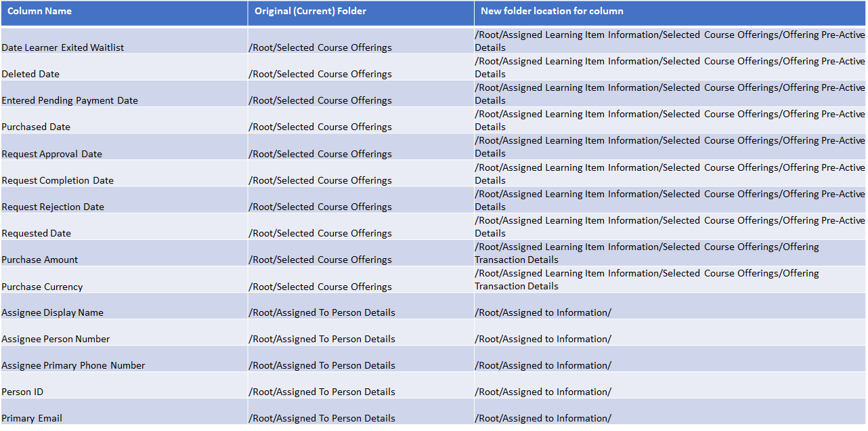Click original folder cell in Date Learner Exited Waitlist row
Viewport: 868px width, 431px height.
tap(361, 41)
